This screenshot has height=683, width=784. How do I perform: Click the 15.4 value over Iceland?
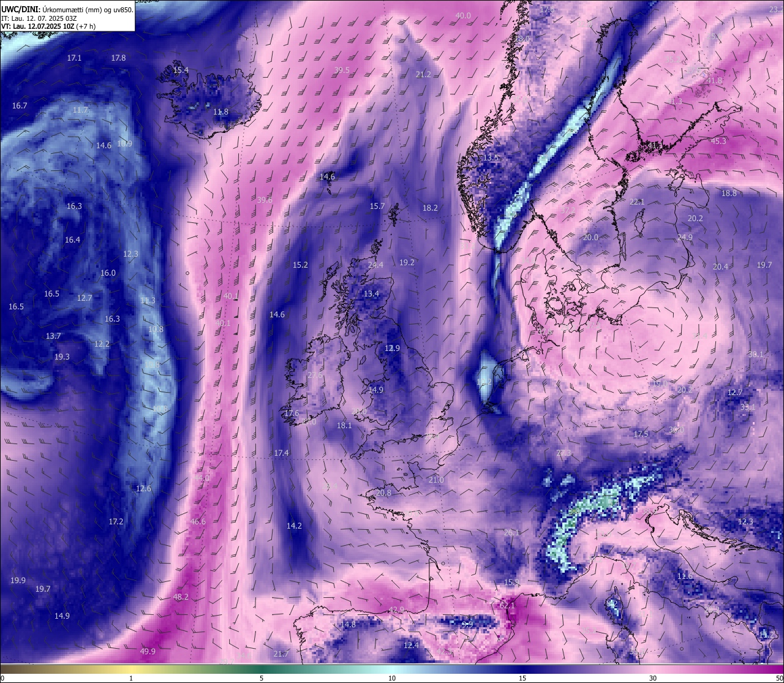pos(181,70)
